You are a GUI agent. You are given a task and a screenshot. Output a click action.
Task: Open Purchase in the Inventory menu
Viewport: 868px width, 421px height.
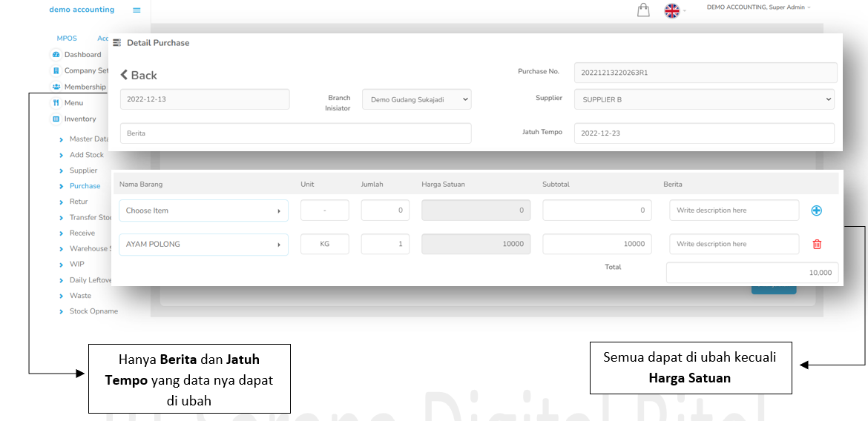pos(85,186)
